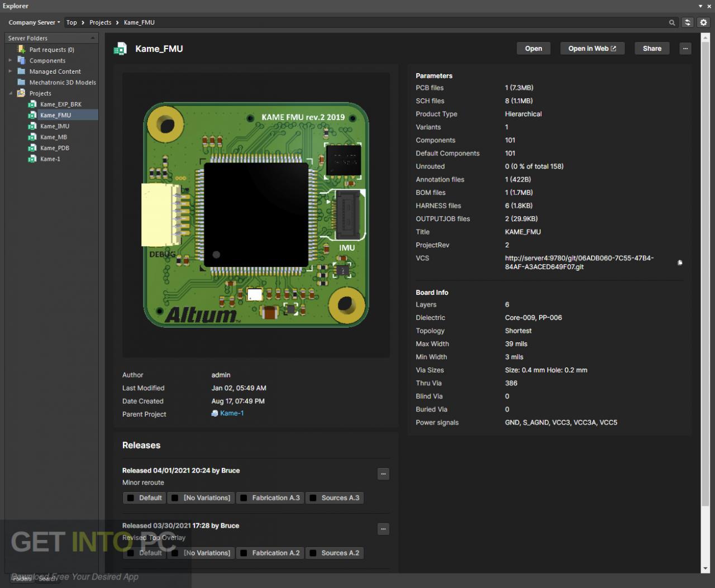The height and width of the screenshot is (588, 715).
Task: Click the Sources A.2 release tag
Action: pyautogui.click(x=335, y=553)
